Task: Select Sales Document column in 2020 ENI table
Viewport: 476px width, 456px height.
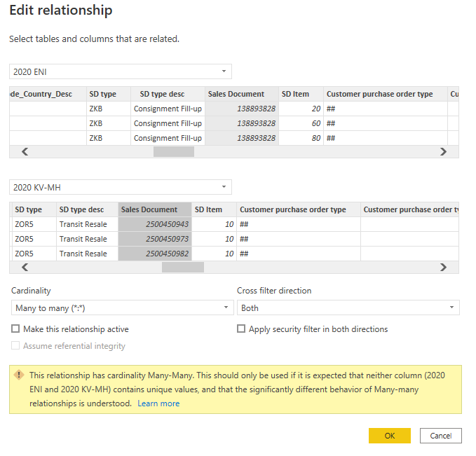Action: coord(242,94)
